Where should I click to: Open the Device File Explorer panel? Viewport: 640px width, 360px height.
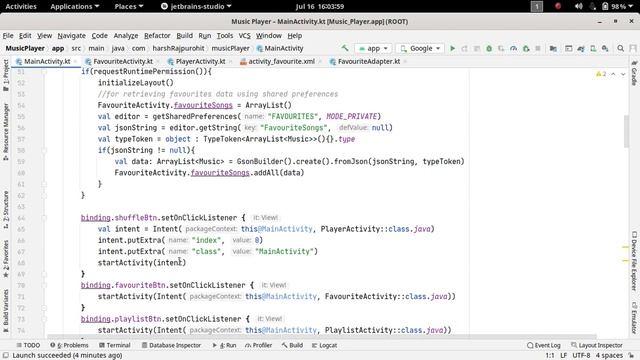coord(634,261)
